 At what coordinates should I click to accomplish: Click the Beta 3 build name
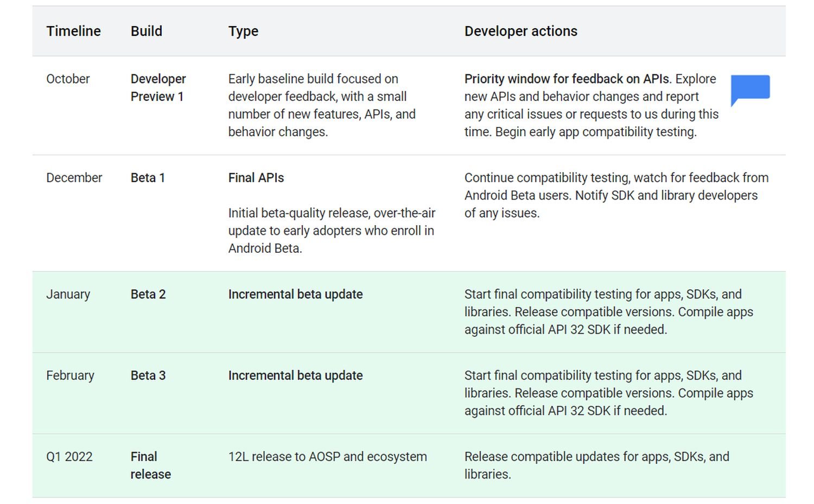[x=148, y=376]
